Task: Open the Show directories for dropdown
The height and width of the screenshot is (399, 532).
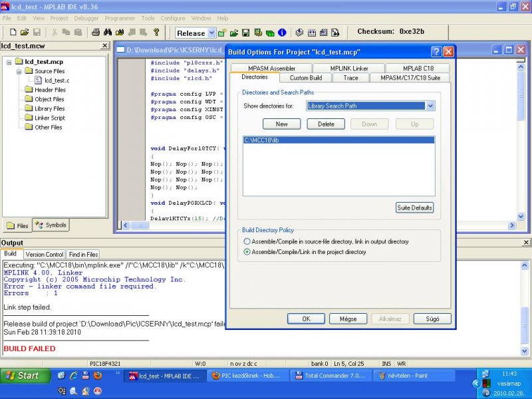Action: point(430,106)
